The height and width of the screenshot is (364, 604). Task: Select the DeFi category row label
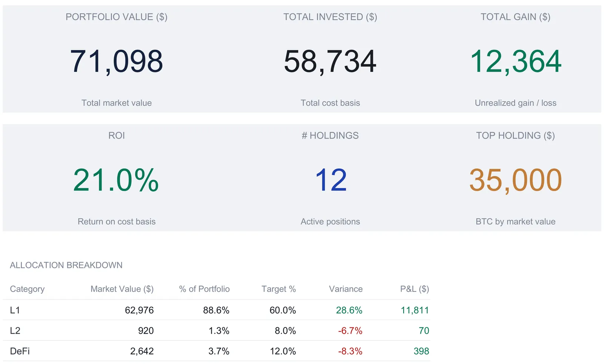click(x=20, y=351)
